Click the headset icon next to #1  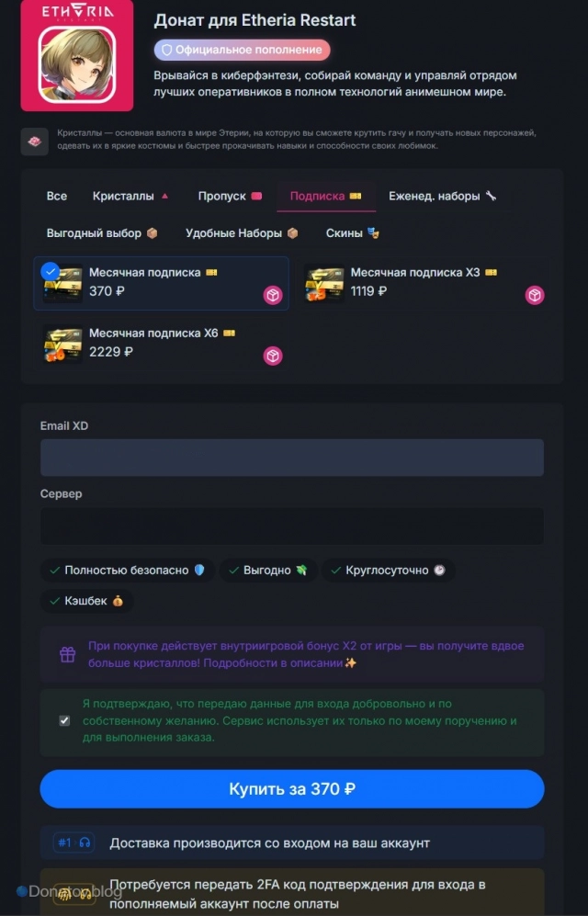click(x=85, y=842)
